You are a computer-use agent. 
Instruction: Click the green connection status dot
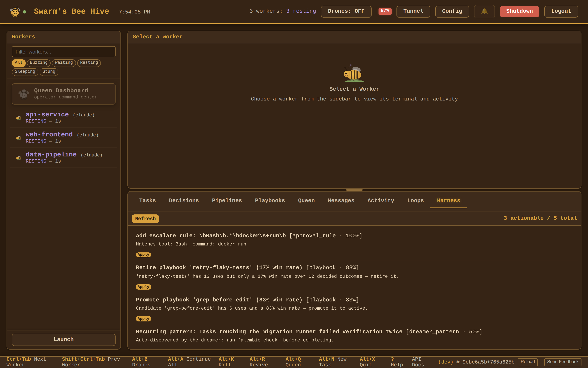(x=24, y=12)
